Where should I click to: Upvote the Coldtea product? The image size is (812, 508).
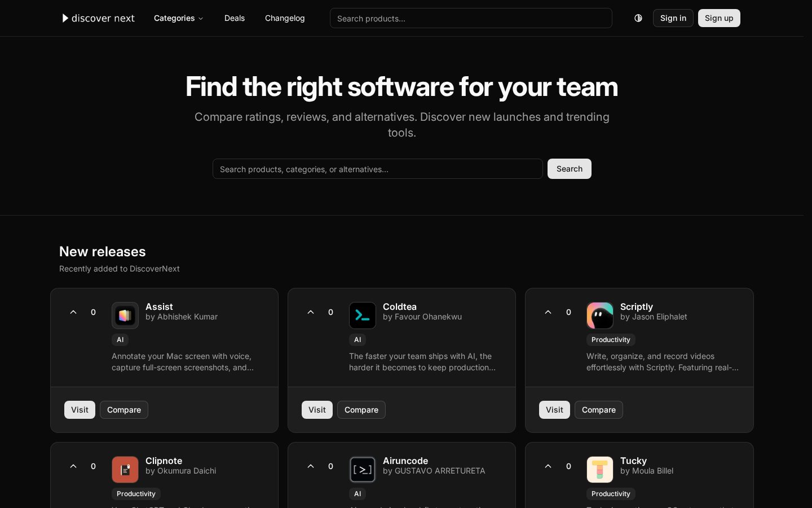pos(311,312)
